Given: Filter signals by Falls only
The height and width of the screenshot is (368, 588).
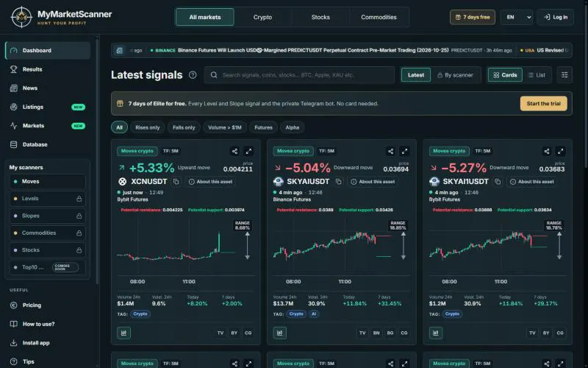Looking at the screenshot, I should click(x=184, y=127).
